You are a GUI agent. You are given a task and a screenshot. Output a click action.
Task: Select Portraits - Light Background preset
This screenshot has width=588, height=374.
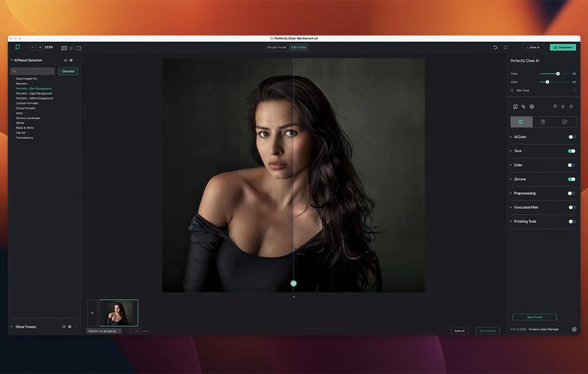click(x=34, y=93)
